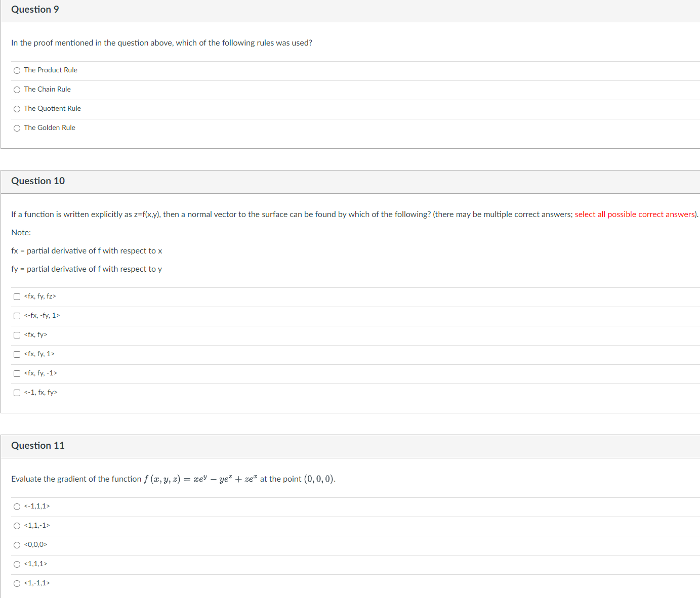Click the Question 11 header

coord(37,446)
